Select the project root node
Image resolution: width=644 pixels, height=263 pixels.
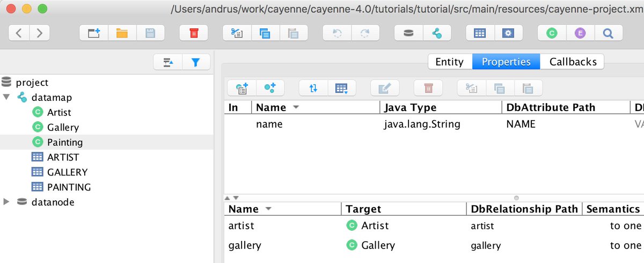[x=32, y=82]
